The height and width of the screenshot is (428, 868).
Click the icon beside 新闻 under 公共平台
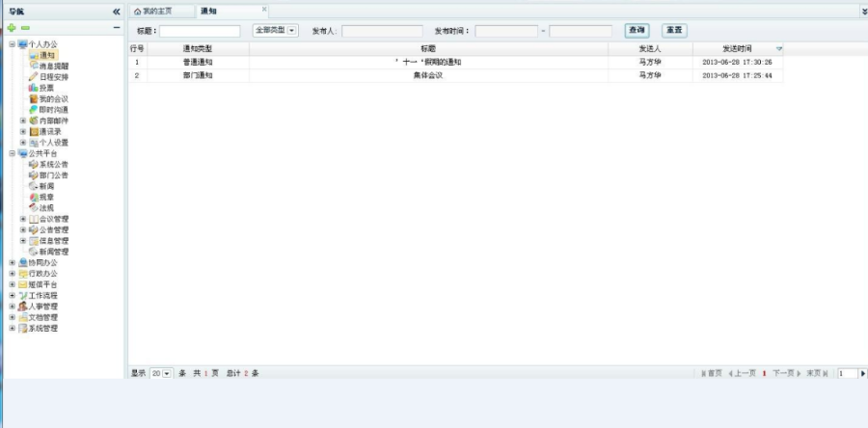click(33, 186)
